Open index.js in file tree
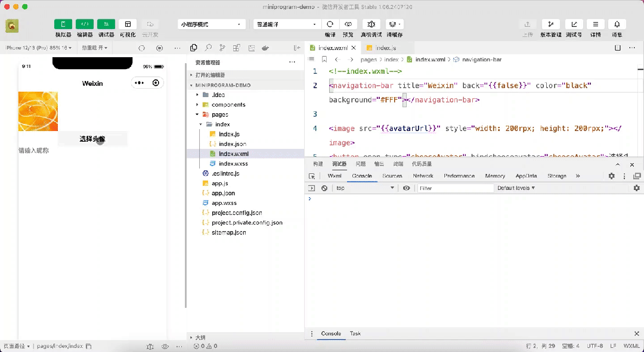 coord(245,134)
